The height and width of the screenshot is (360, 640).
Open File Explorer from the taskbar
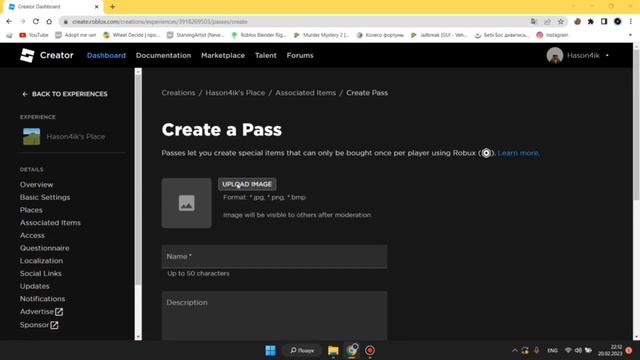click(x=333, y=350)
